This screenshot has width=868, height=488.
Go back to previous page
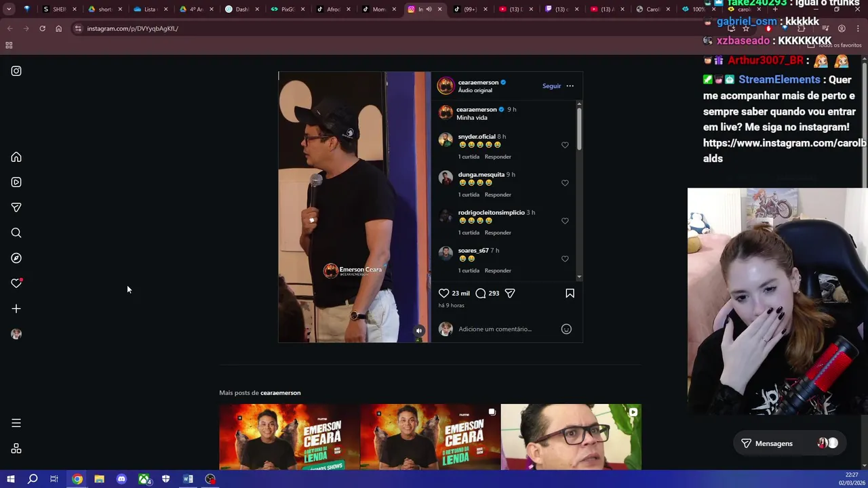point(9,28)
